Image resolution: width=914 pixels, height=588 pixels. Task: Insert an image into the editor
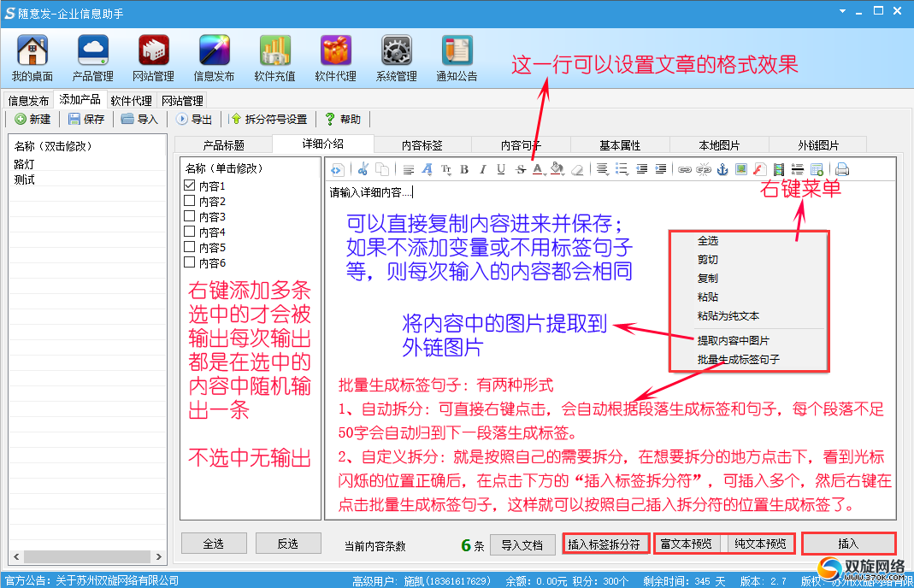pos(741,169)
